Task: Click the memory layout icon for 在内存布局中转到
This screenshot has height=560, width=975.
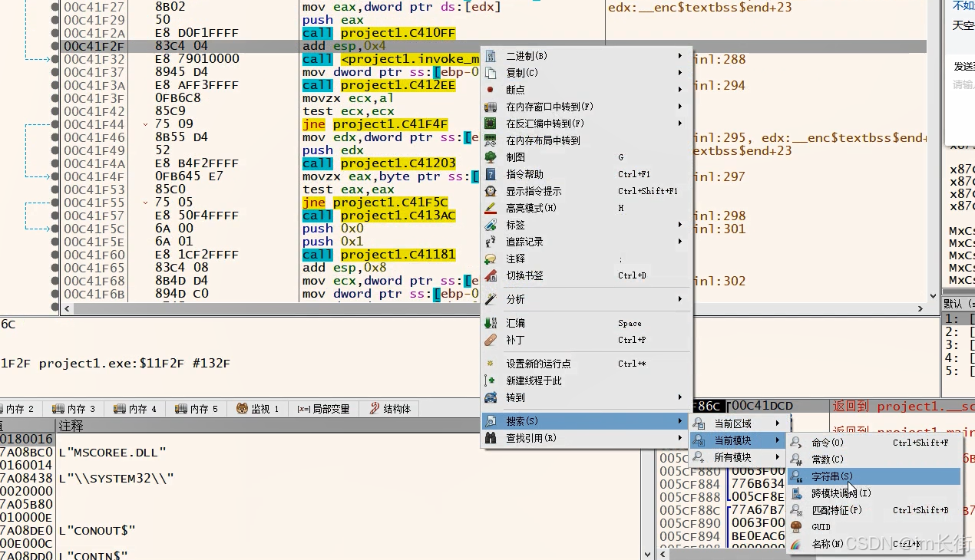Action: point(491,140)
